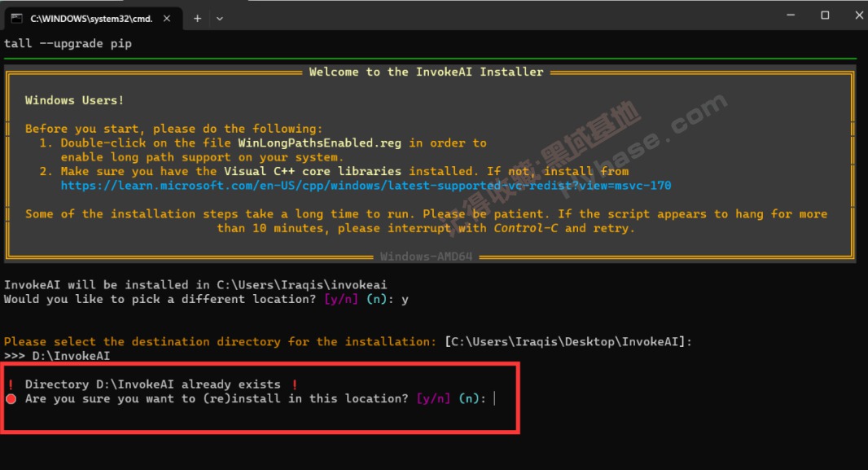Click the typed ">>> D:\InvokeAI" line
Image resolution: width=868 pixels, height=470 pixels.
(57, 356)
